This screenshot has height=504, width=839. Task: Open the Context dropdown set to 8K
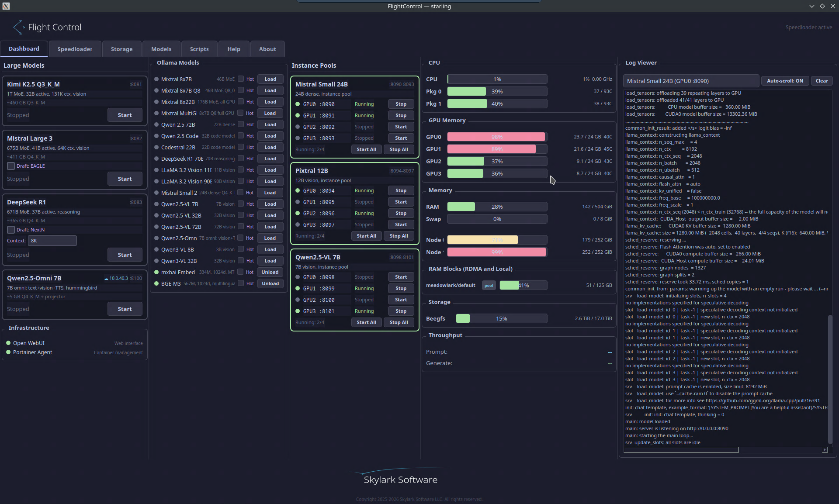(x=52, y=240)
